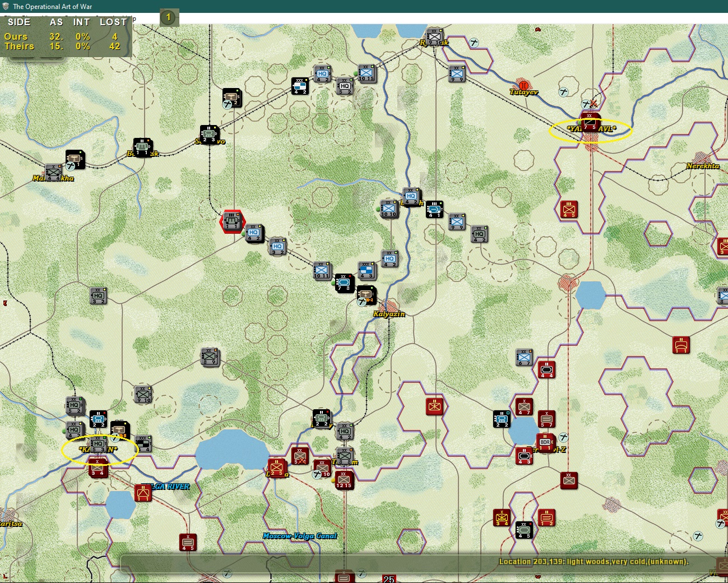Click the black unit 2-3 at Sonkovo
This screenshot has height=583, width=728.
coord(209,135)
